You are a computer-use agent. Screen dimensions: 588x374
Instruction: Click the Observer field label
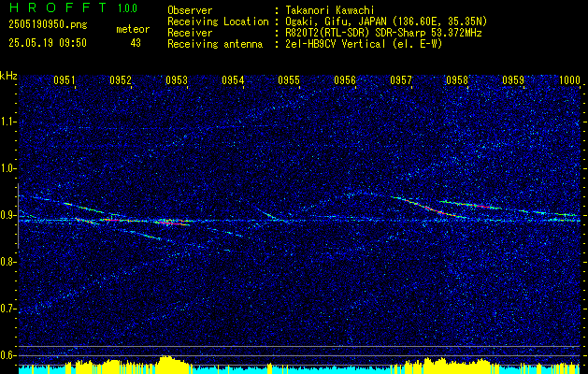click(x=190, y=10)
